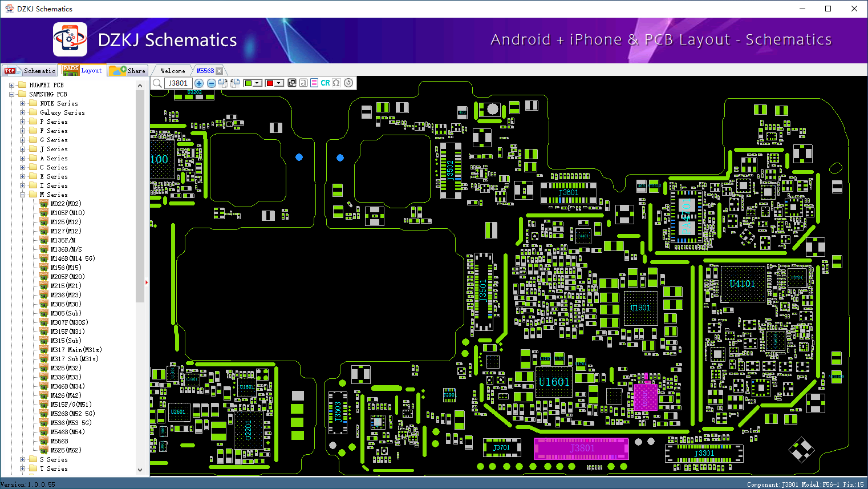The width and height of the screenshot is (868, 489).
Task: Click the overlapping windows toolbar icon
Action: [x=292, y=83]
